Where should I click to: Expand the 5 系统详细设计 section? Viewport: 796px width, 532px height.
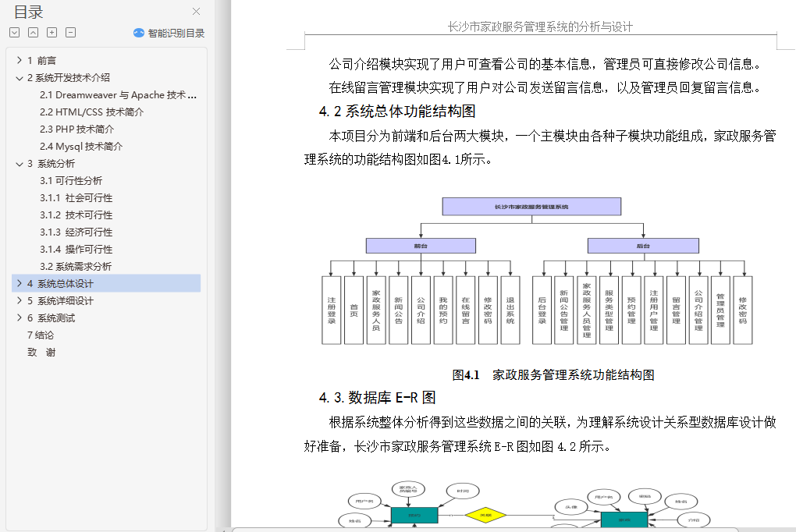20,300
